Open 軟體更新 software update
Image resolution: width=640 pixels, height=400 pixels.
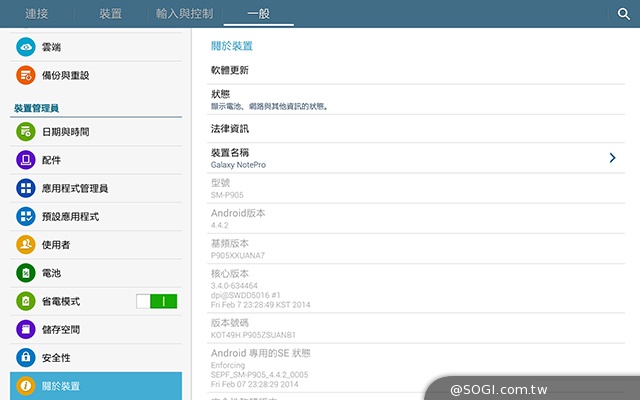click(230, 70)
